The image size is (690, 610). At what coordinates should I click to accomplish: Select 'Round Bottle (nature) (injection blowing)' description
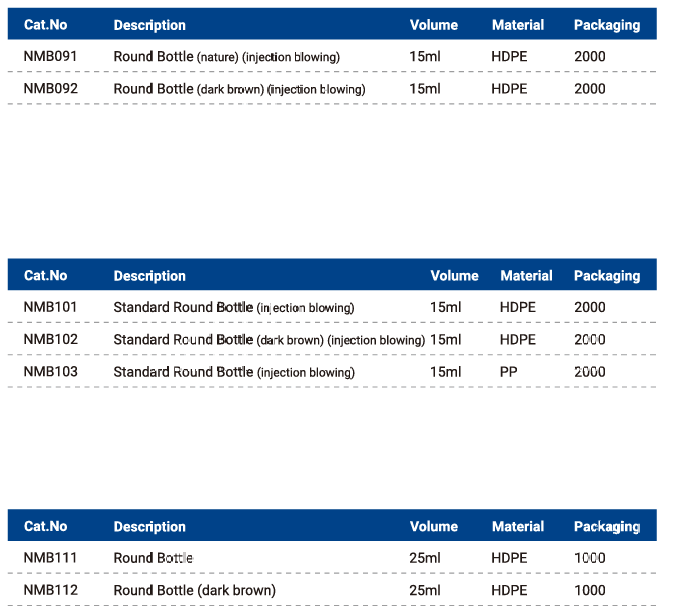click(227, 57)
